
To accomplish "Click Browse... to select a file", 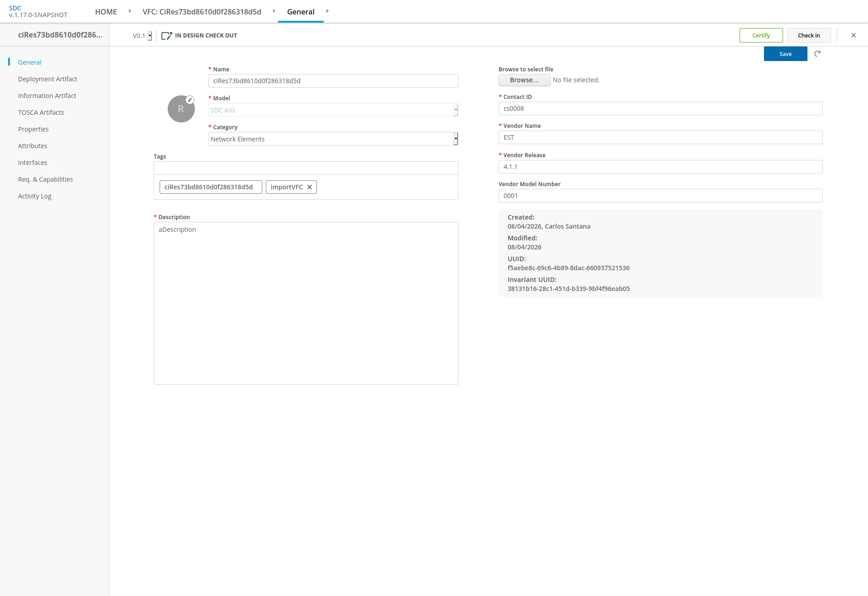I will (x=524, y=80).
